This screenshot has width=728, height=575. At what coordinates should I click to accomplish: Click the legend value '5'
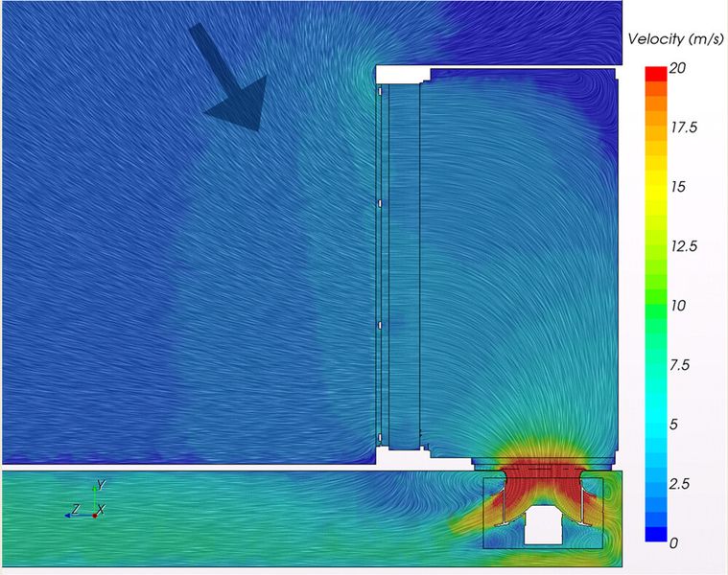click(x=673, y=425)
